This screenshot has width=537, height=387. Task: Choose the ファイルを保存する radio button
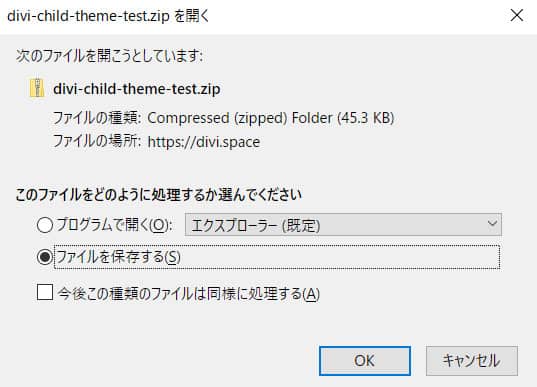[x=45, y=257]
